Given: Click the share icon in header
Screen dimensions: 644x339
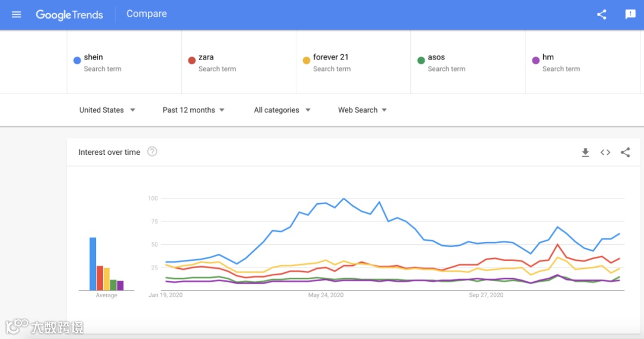Looking at the screenshot, I should pos(602,14).
